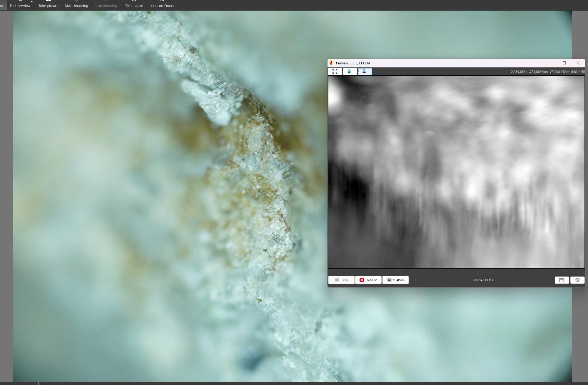The width and height of the screenshot is (588, 385).
Task: Click the Snap button
Action: (341, 280)
